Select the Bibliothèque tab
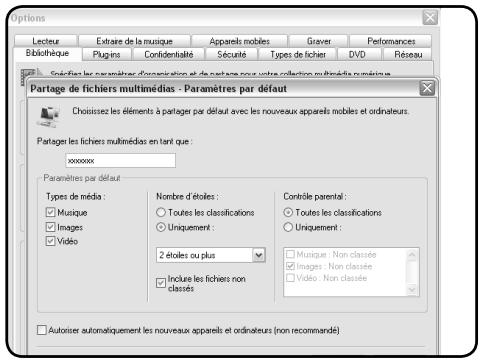Image resolution: width=482 pixels, height=360 pixels. coord(47,53)
